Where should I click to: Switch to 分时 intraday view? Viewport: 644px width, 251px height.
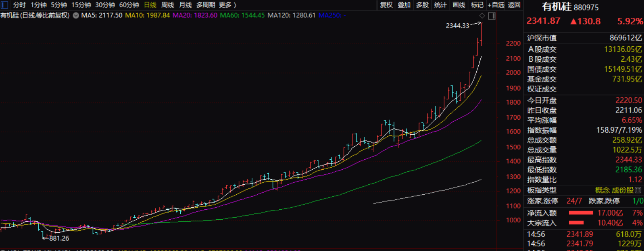point(19,5)
